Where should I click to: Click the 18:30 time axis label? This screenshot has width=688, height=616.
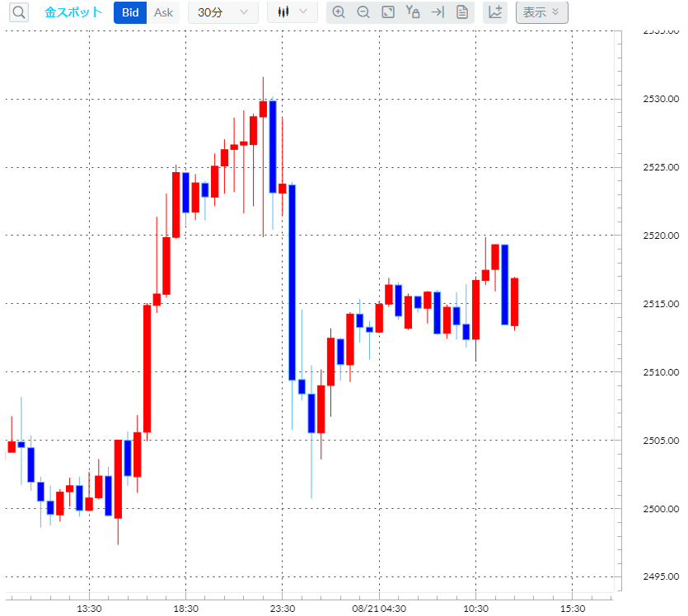pos(185,609)
